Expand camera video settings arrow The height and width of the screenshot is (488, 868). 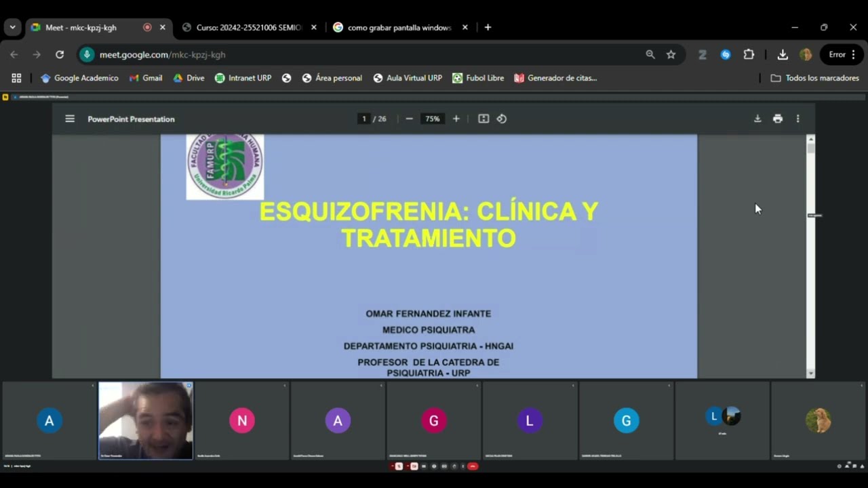[408, 466]
